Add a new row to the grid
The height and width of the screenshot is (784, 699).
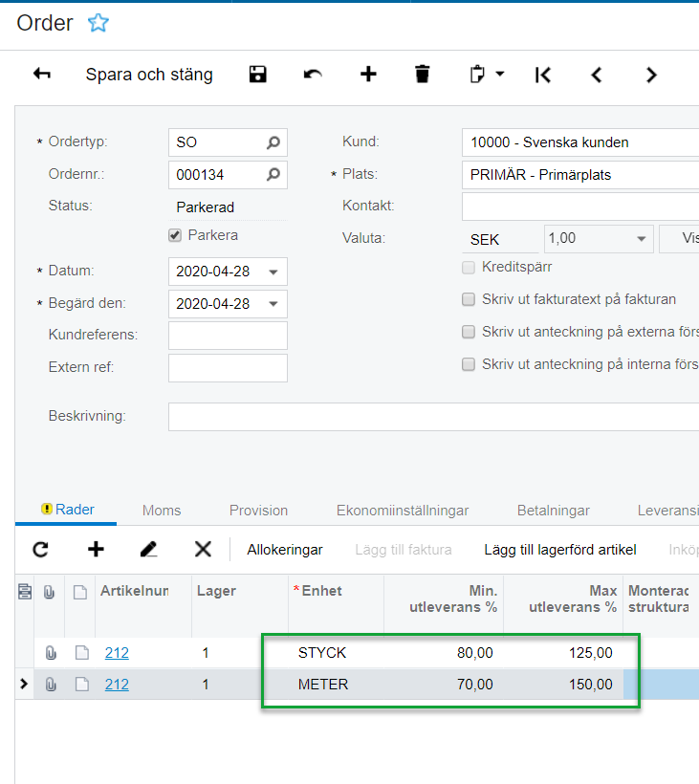96,549
